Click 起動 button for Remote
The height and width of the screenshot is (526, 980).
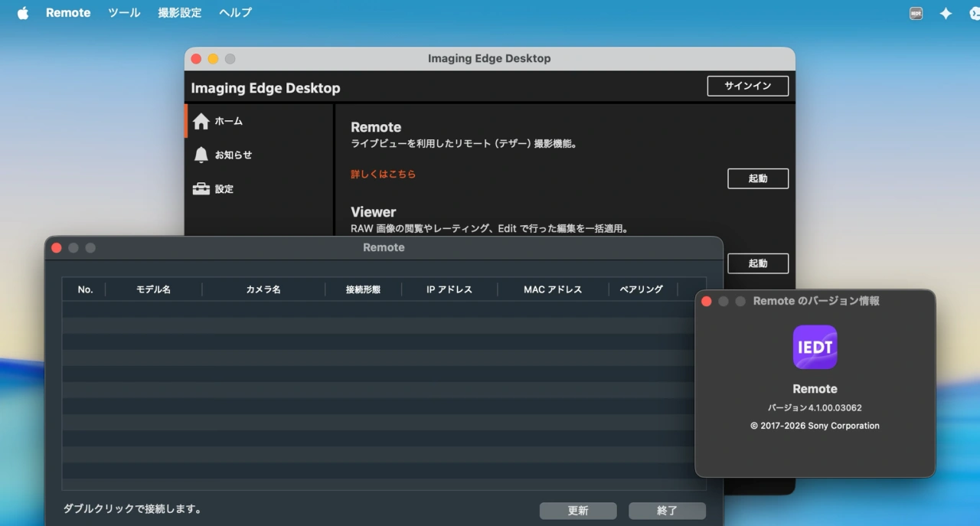(758, 178)
